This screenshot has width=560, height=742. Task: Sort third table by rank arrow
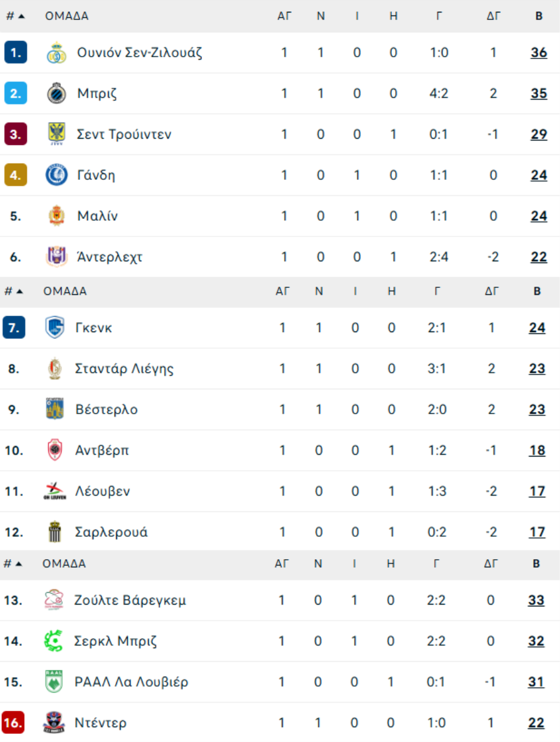19,564
